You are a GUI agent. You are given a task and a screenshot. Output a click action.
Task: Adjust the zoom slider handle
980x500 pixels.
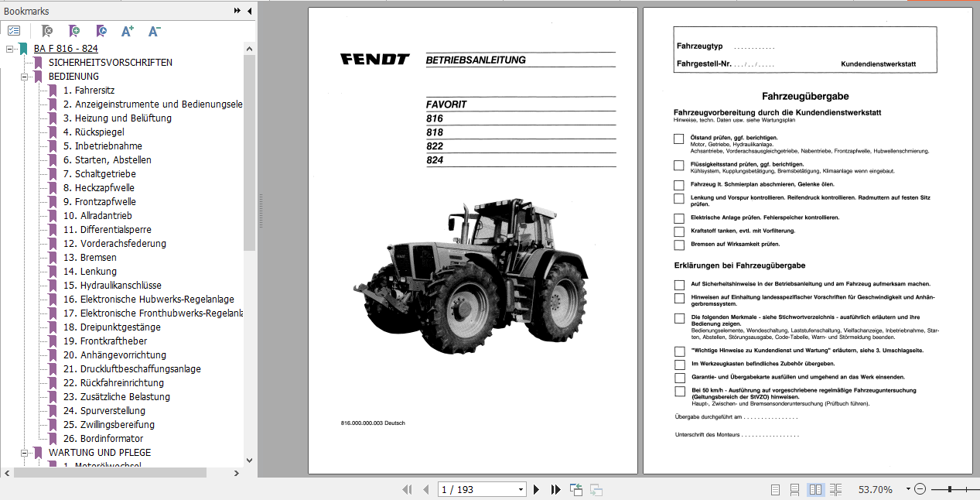949,489
